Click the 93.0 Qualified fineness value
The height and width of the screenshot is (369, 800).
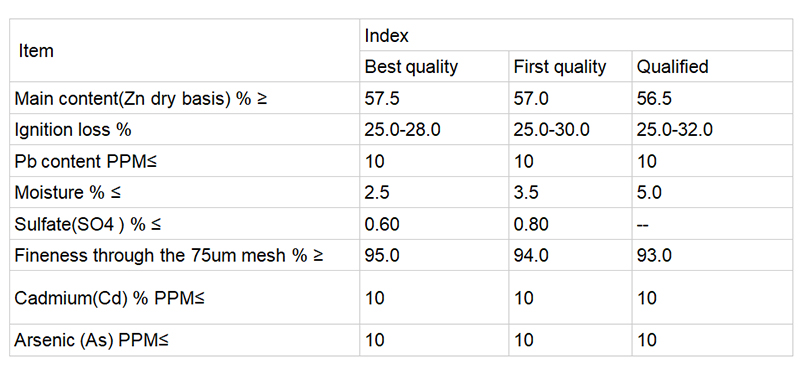pyautogui.click(x=712, y=255)
